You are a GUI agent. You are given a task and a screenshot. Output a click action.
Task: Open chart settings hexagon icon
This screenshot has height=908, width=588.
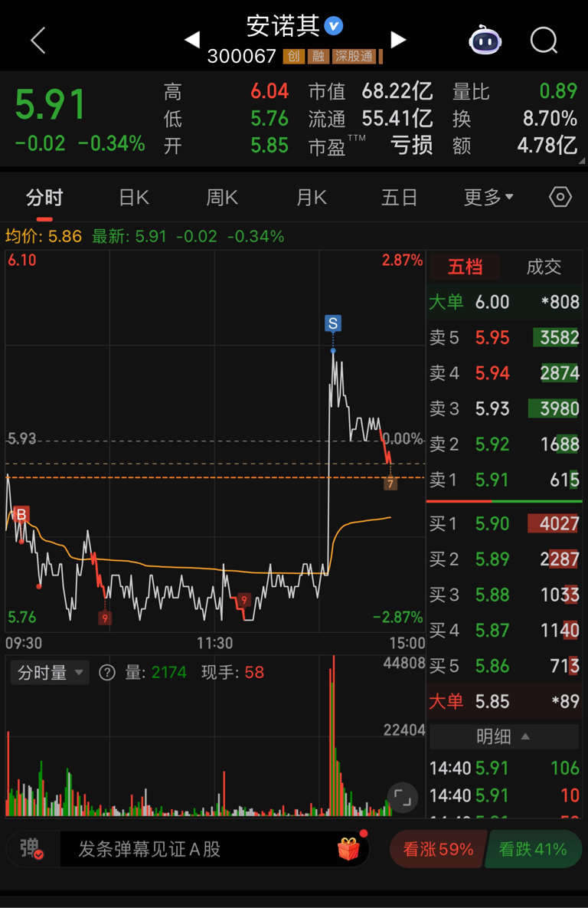coord(560,198)
